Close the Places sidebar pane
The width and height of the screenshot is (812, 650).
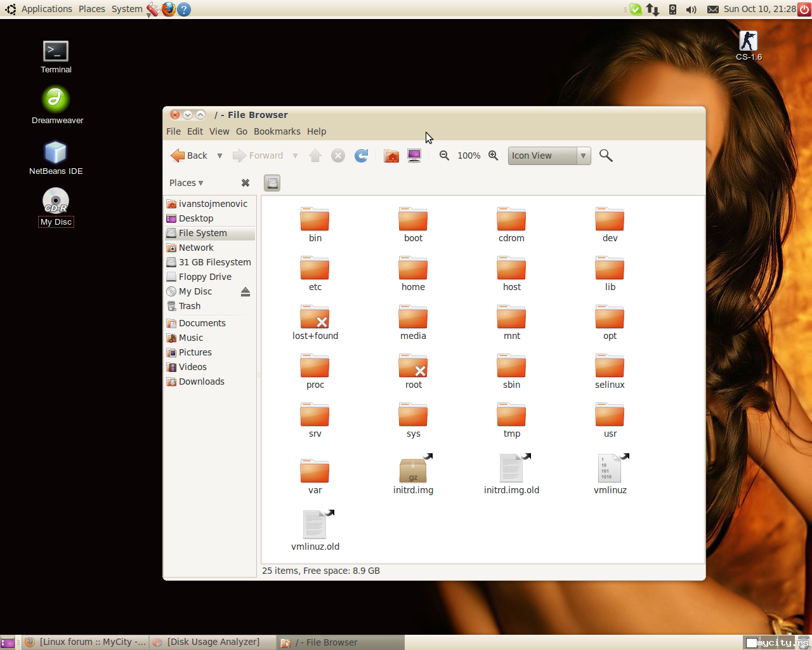pos(246,183)
